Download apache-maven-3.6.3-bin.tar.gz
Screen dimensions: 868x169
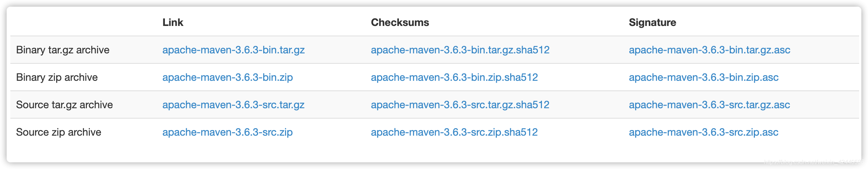[x=234, y=50]
